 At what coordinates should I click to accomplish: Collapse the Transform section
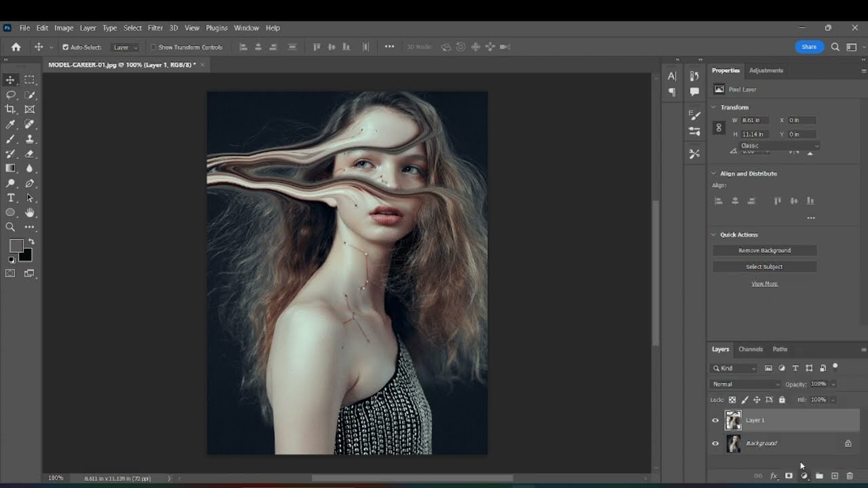(x=713, y=107)
